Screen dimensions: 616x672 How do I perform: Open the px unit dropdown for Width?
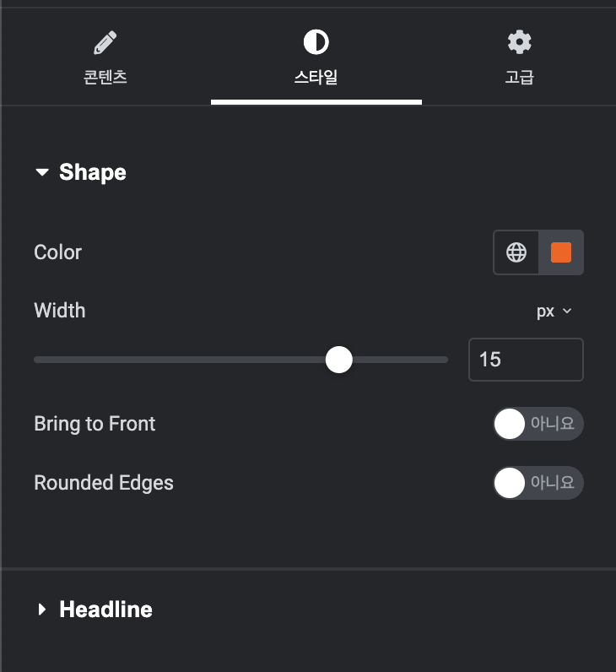pos(554,312)
